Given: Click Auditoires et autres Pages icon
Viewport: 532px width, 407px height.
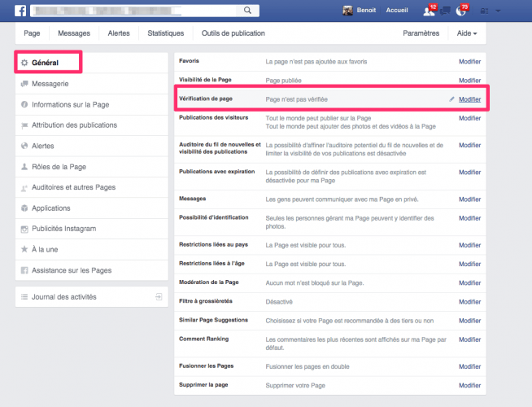Looking at the screenshot, I should (x=24, y=187).
